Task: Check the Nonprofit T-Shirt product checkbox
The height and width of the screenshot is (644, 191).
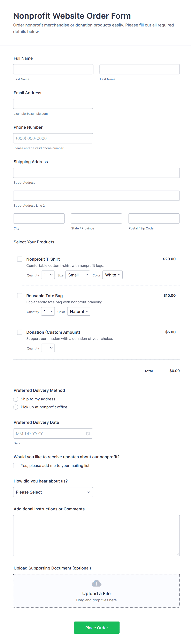Action: (20, 259)
